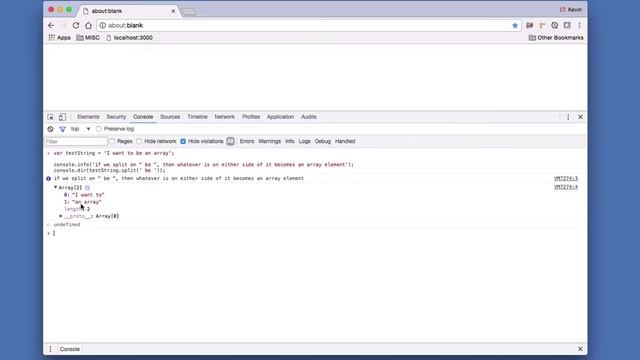This screenshot has height=360, width=640.
Task: Focus the console prompt input line
Action: pos(315,233)
